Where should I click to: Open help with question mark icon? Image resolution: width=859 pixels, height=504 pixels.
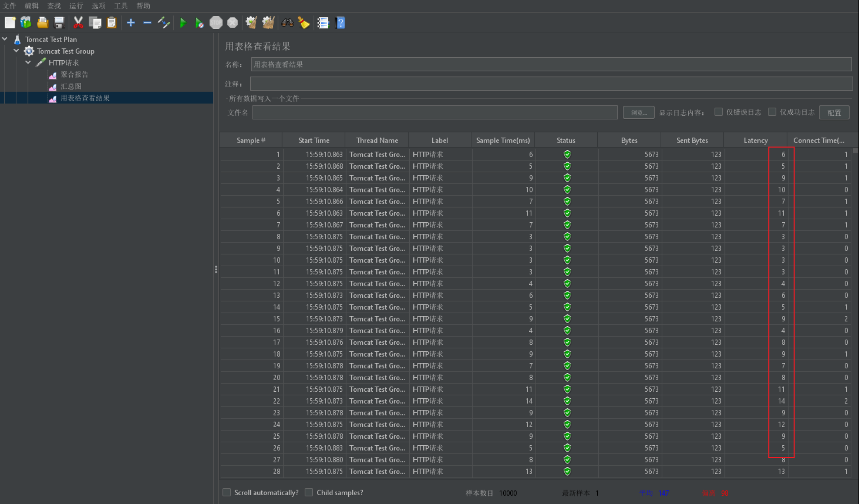(x=340, y=23)
